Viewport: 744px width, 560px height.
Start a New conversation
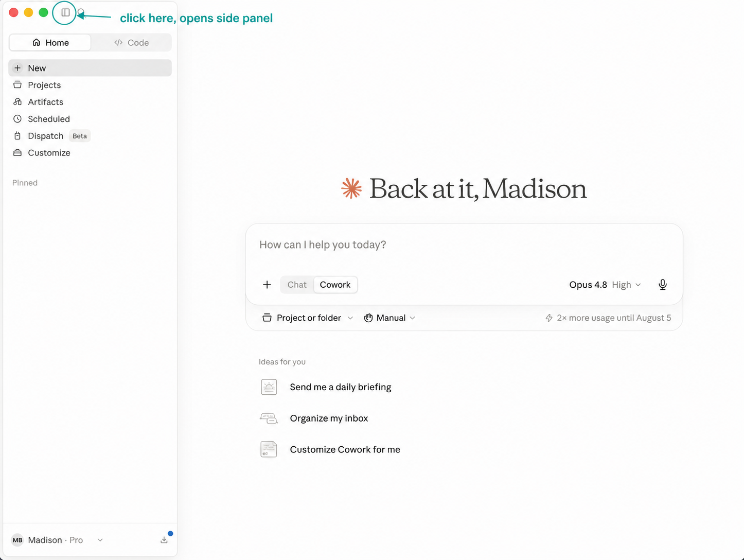pos(90,68)
